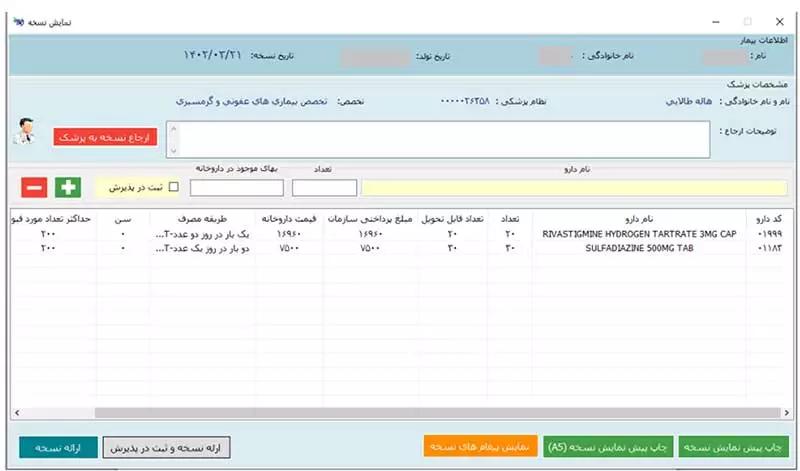Click the نام دارو table column header
This screenshot has width=800, height=471.
pos(639,219)
